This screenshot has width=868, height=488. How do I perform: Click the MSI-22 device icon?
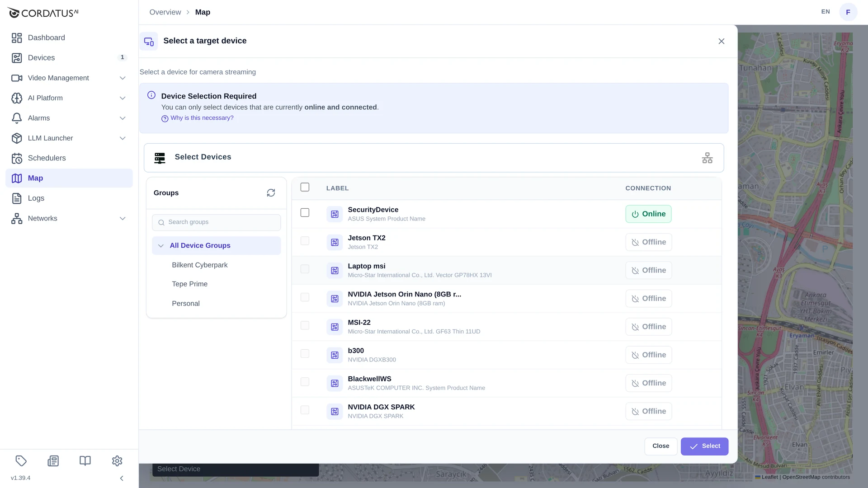[335, 327]
